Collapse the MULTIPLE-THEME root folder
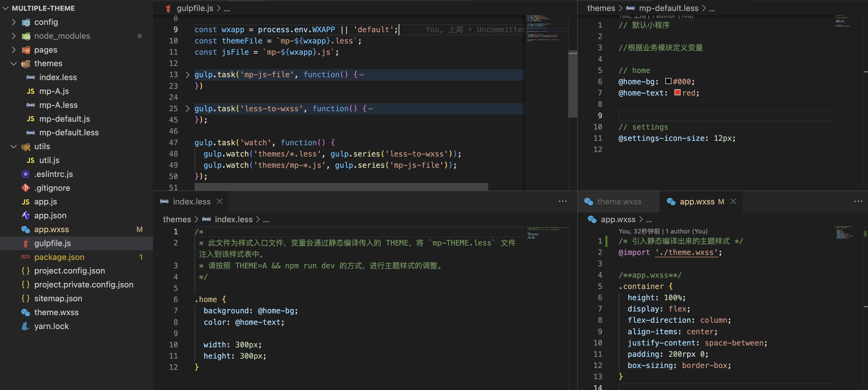Screen dimensions: 868x390 coord(5,8)
